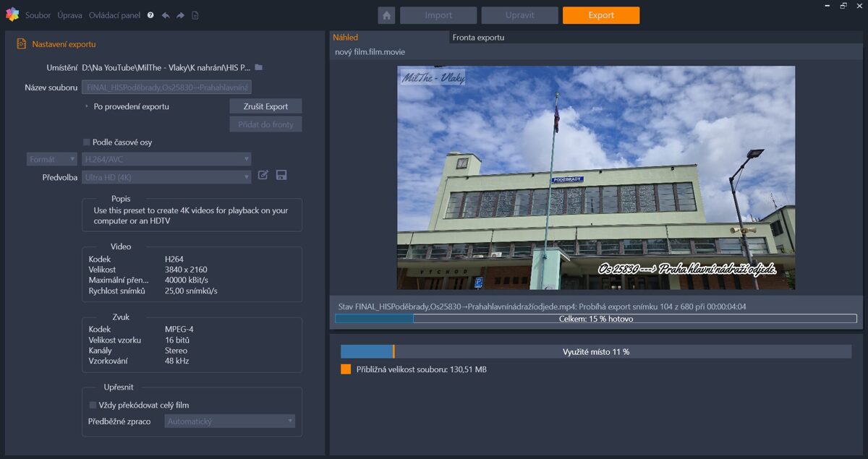Open the Help question mark icon
Viewport: 868px width, 459px height.
pyautogui.click(x=150, y=14)
